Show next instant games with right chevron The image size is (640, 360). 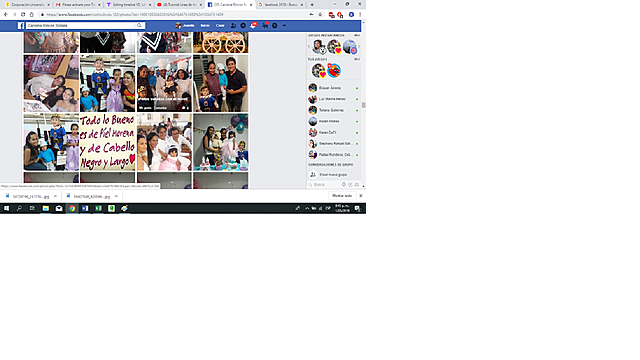tap(359, 47)
